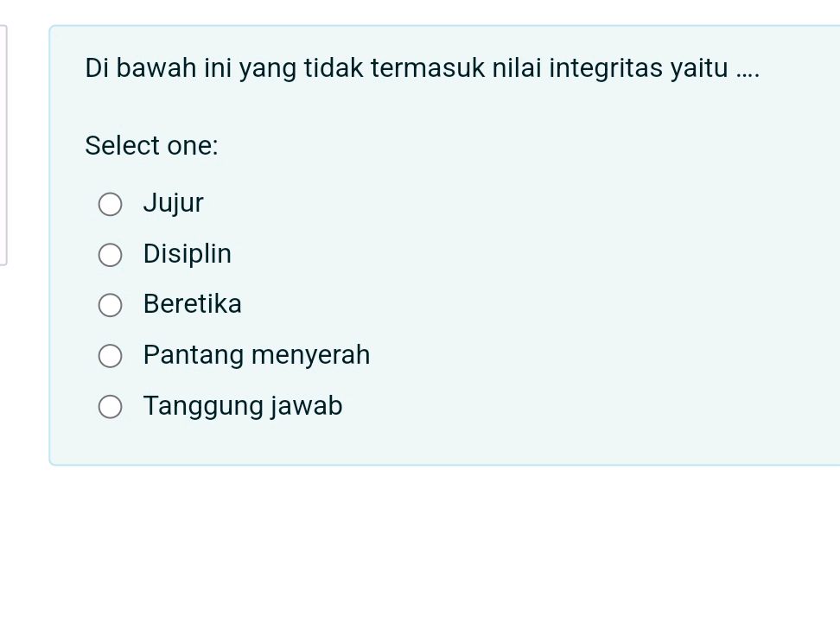The height and width of the screenshot is (629, 840).
Task: Click the Beretika option label
Action: coord(192,304)
